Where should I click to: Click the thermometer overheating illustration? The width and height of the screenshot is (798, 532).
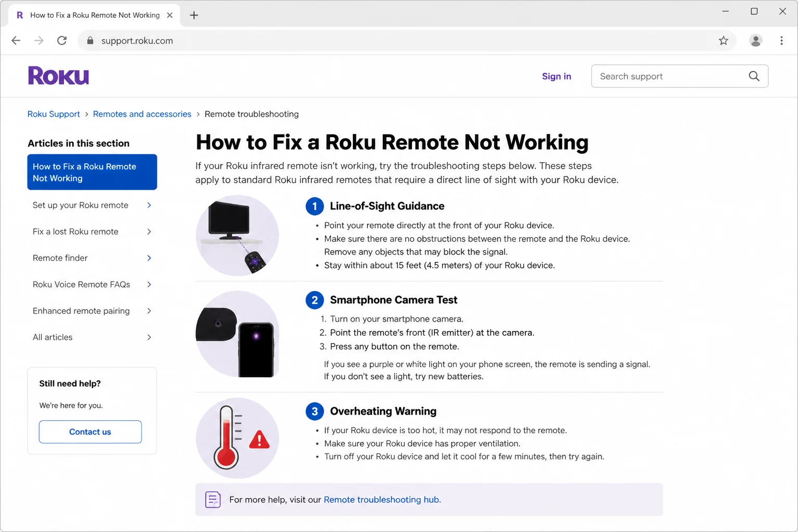[237, 438]
